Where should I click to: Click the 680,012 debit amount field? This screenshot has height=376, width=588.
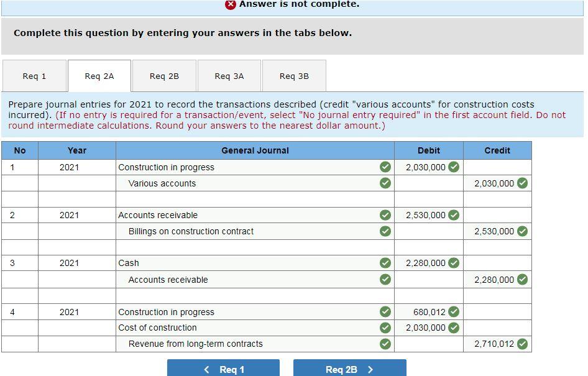point(426,312)
